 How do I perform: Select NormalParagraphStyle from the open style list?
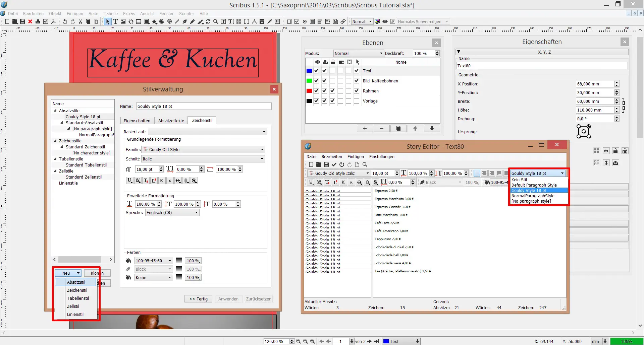(x=533, y=196)
